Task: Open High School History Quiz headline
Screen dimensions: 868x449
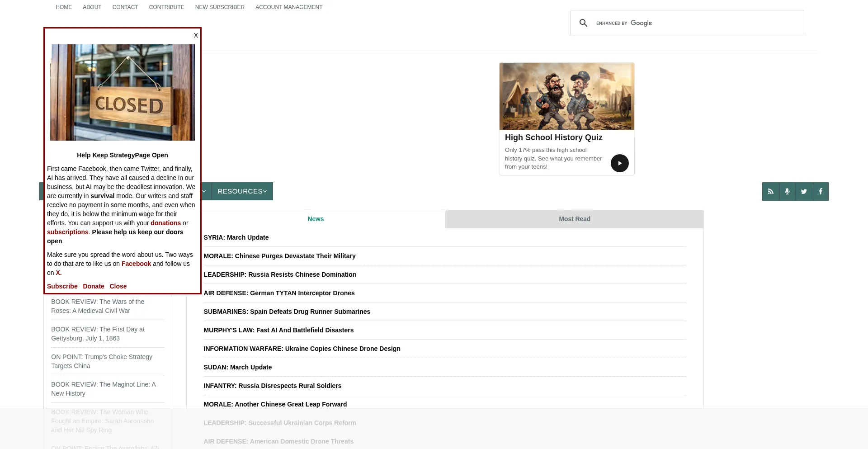Action: 553,137
